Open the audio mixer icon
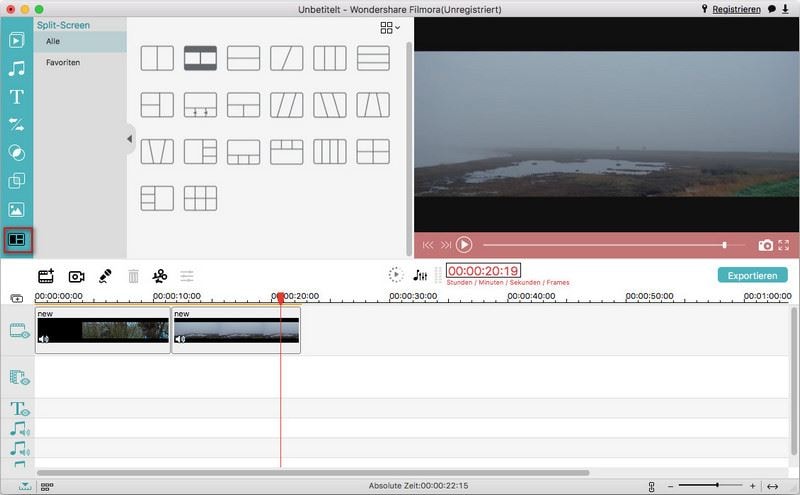Viewport: 800px width, 495px height. 420,275
